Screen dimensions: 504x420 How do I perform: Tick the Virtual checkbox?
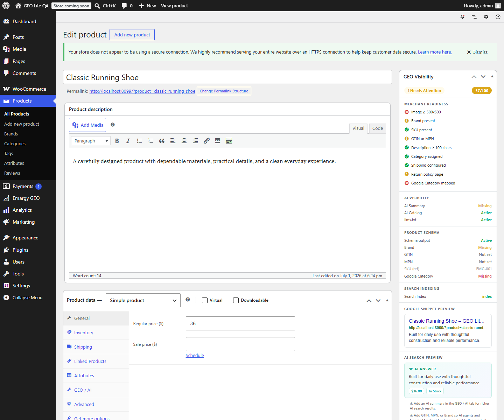click(x=205, y=300)
